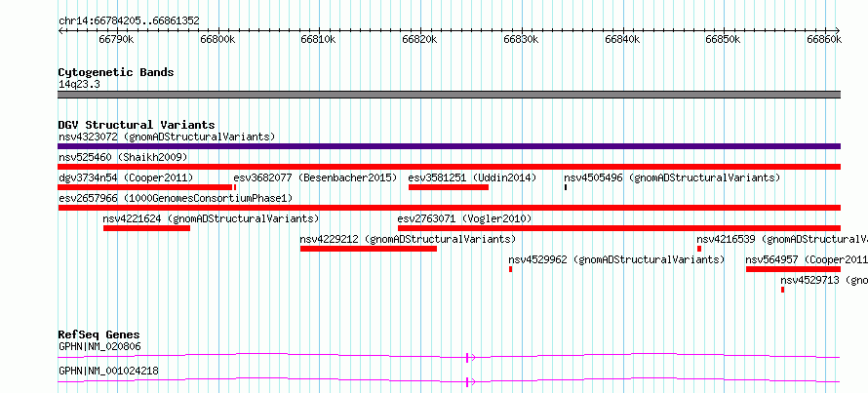Click the 'esv2763071 (Vogler2010)' label
This screenshot has height=393, width=868.
coord(465,218)
